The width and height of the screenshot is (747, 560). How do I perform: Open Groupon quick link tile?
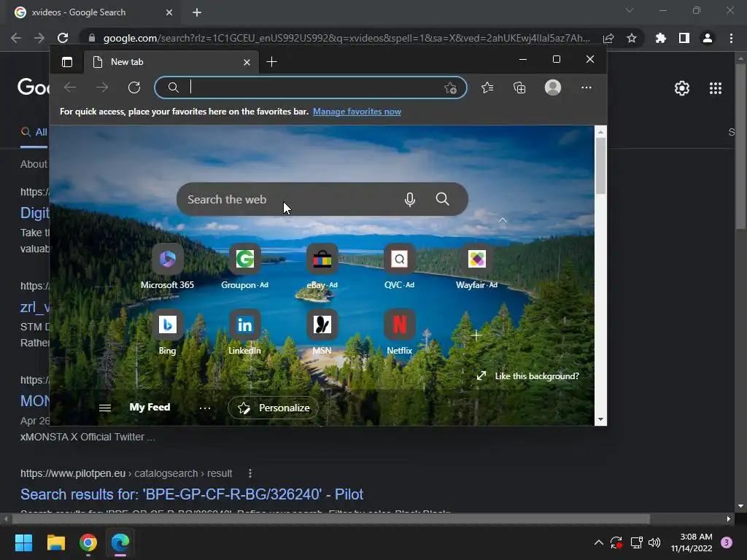point(245,267)
